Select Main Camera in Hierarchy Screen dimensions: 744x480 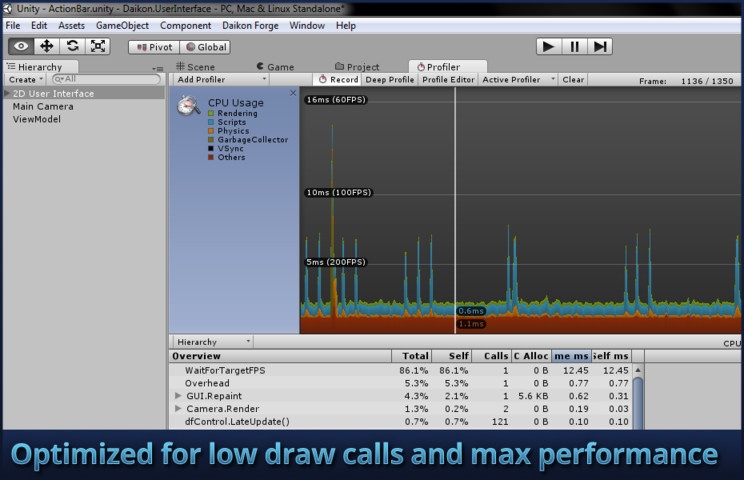pyautogui.click(x=43, y=106)
